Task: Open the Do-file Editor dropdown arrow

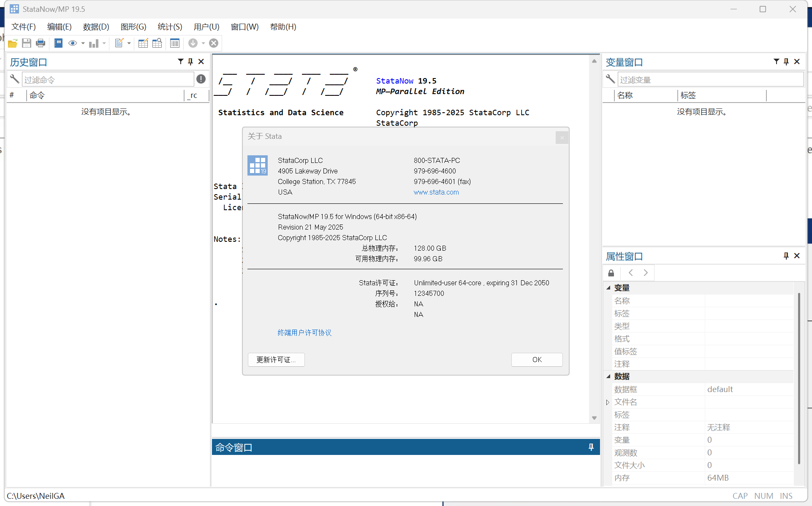Action: point(129,43)
